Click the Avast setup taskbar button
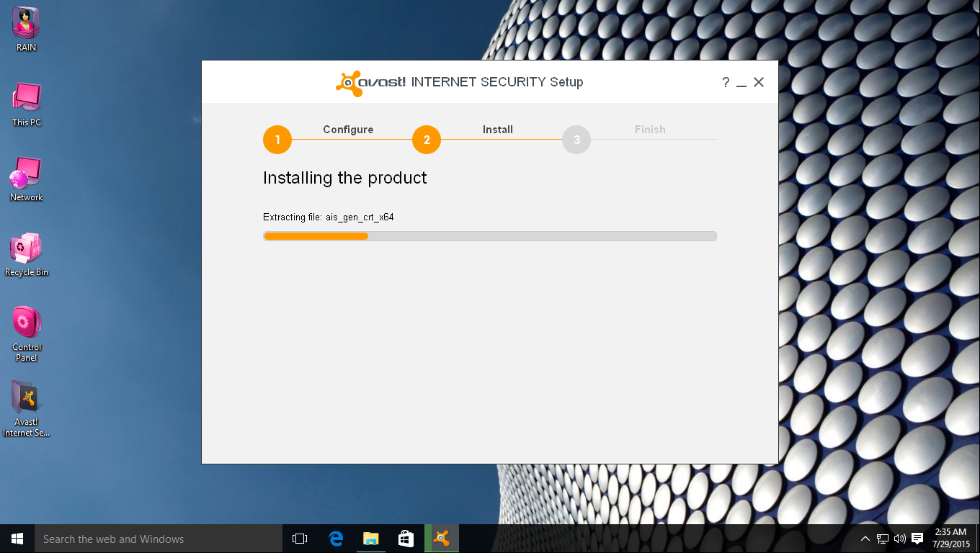Image resolution: width=980 pixels, height=553 pixels. pos(442,539)
